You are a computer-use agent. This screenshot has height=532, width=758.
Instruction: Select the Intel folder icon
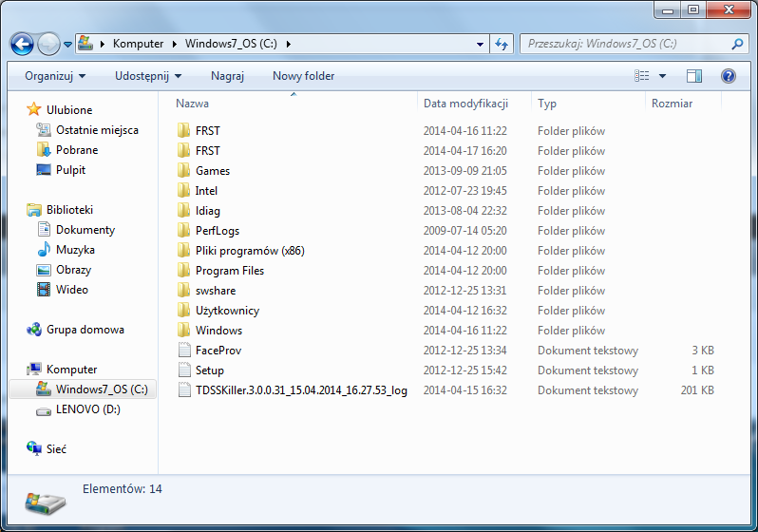[x=183, y=191]
